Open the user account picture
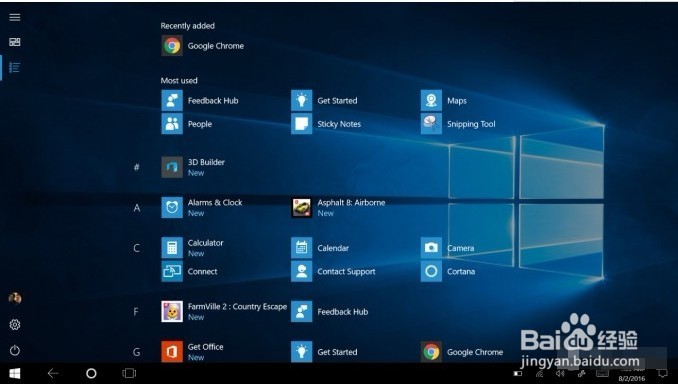Image resolution: width=678 pixels, height=385 pixels. tap(15, 298)
